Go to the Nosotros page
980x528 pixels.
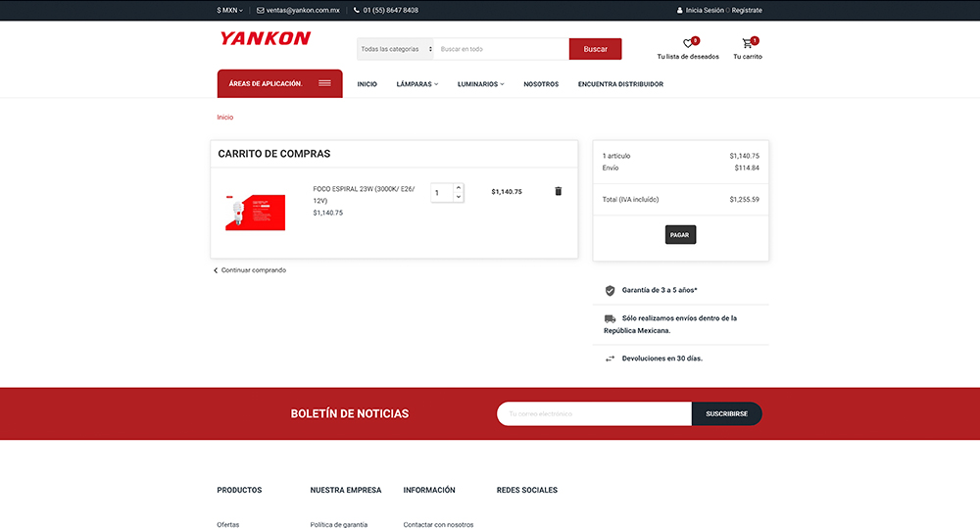(541, 84)
